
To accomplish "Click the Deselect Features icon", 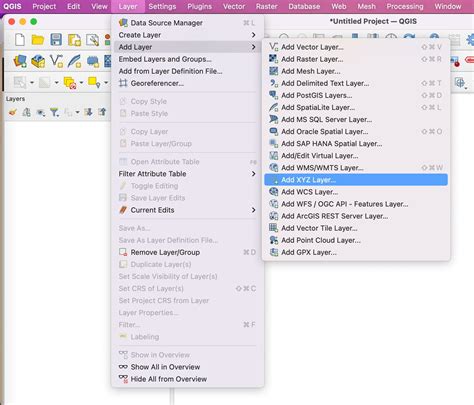I will click(x=70, y=82).
